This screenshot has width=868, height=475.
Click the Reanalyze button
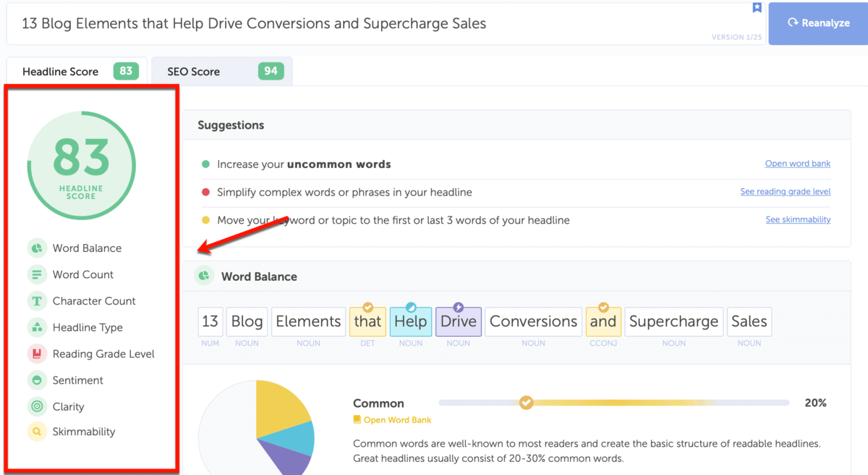[x=818, y=23]
